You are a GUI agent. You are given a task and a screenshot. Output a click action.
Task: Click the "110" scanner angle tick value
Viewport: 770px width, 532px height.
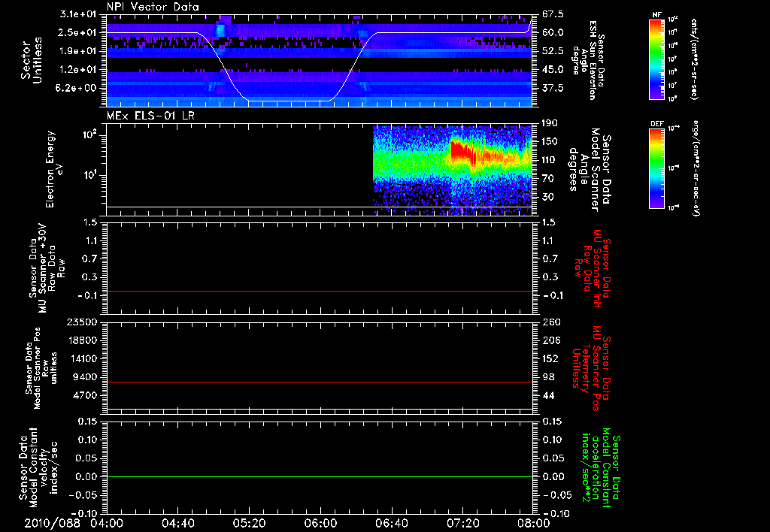point(550,160)
